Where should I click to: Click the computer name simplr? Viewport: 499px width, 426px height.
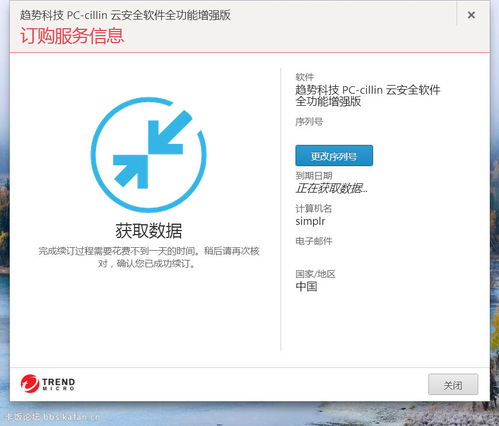(x=310, y=221)
